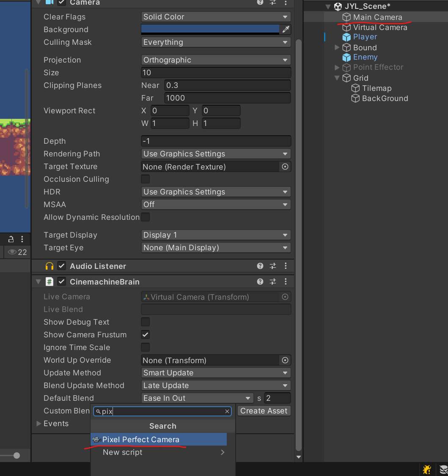
Task: Click the camera Size input field
Action: click(216, 73)
